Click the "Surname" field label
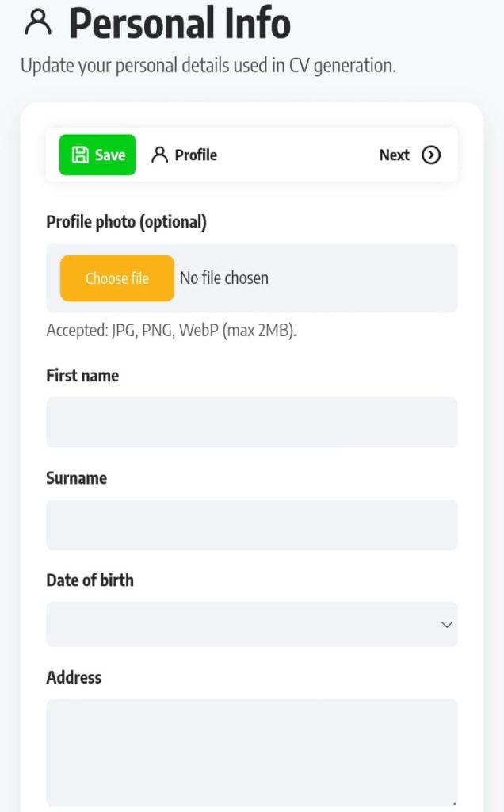Image resolution: width=504 pixels, height=812 pixels. click(x=76, y=478)
